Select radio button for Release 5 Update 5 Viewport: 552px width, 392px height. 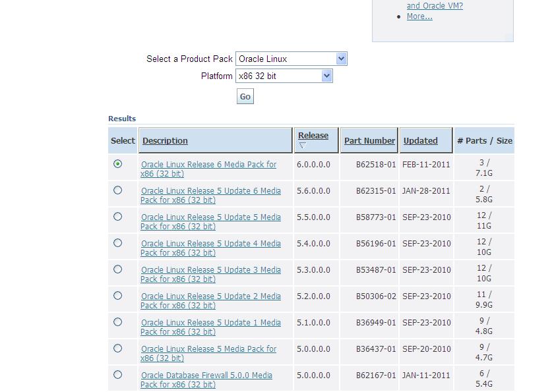coord(117,217)
